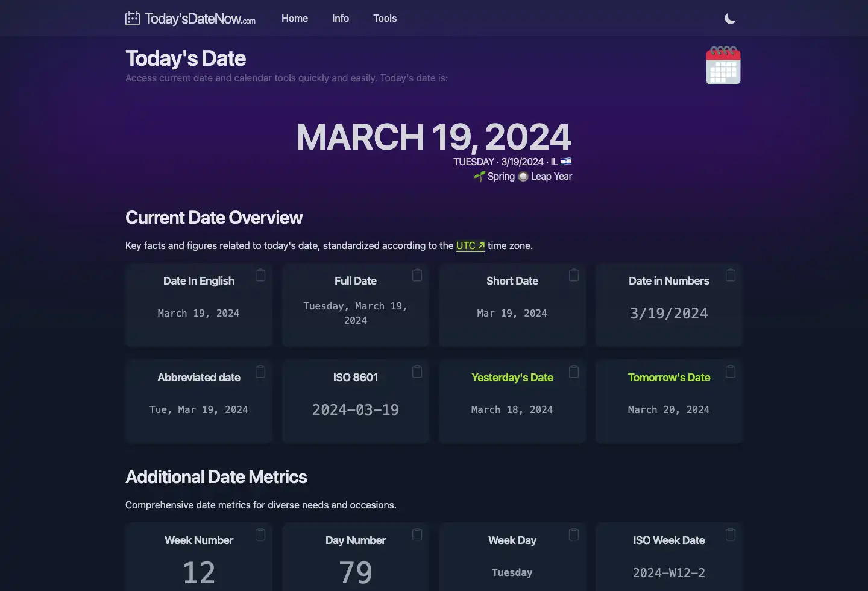Copy the Date in Numbers value

731,275
